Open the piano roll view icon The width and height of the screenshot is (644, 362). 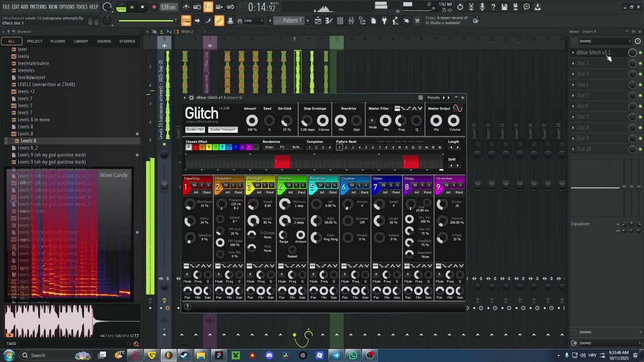pos(329,21)
